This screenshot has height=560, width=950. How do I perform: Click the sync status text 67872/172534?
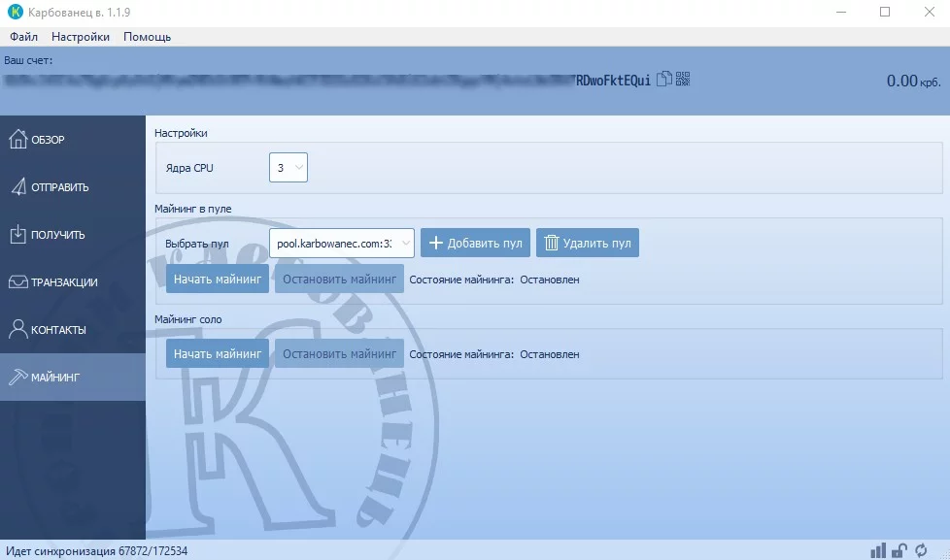(153, 551)
